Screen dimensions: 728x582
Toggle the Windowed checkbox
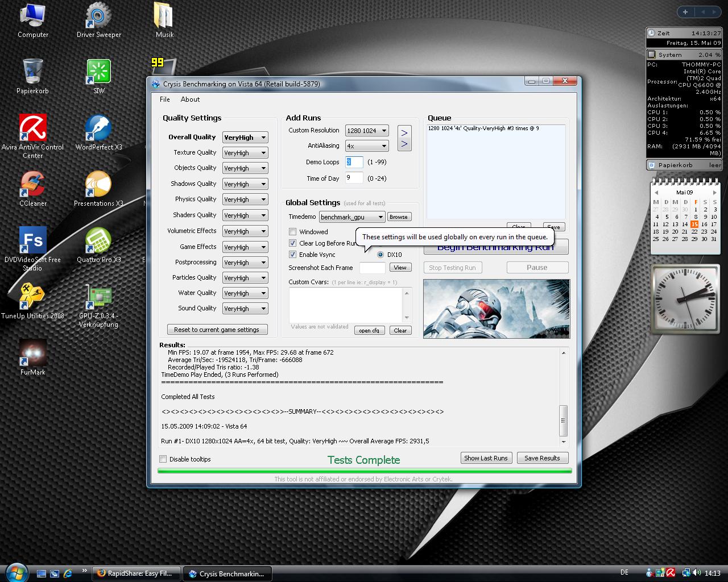coord(292,231)
